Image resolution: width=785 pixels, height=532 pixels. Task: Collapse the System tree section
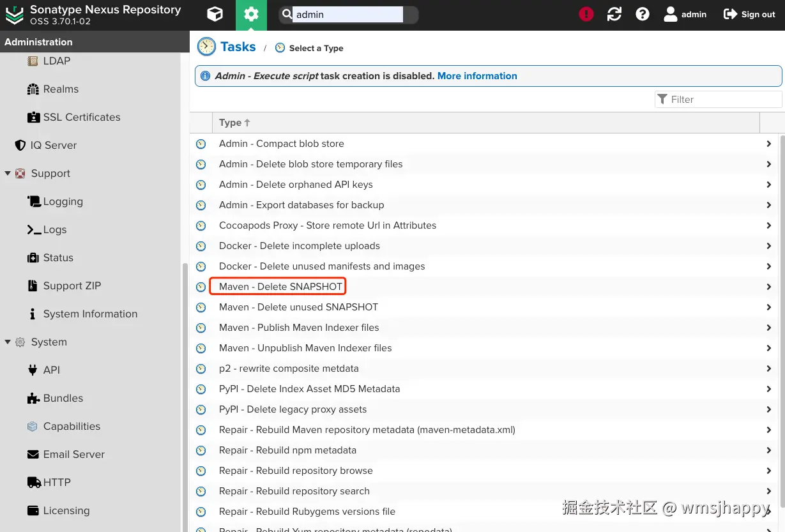8,342
